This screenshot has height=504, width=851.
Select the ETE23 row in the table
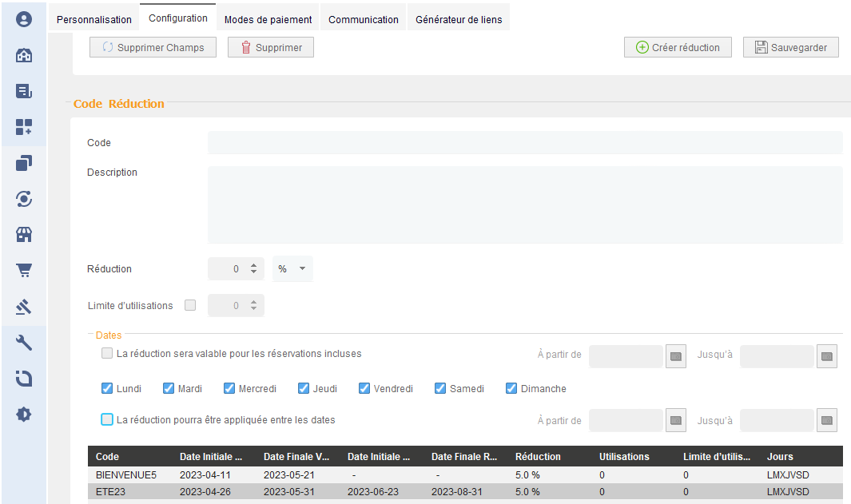(x=465, y=491)
